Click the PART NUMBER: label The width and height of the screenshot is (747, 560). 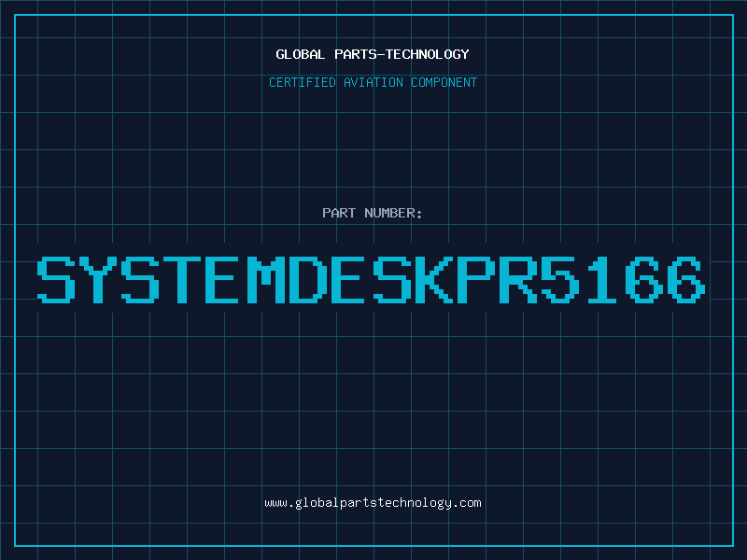click(x=373, y=213)
